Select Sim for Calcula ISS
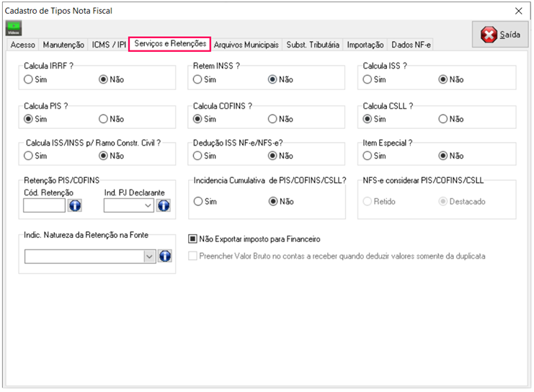 (368, 79)
